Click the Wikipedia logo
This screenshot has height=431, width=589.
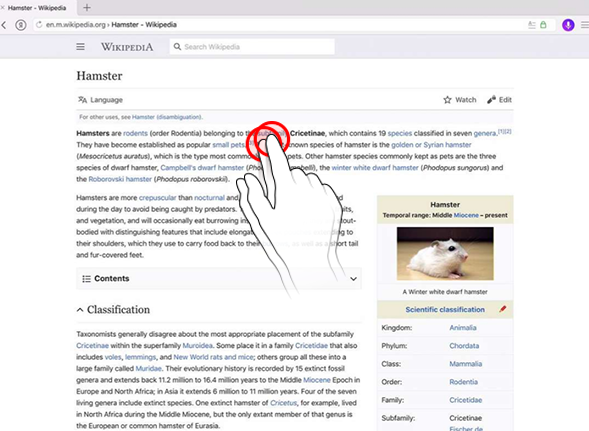coord(127,47)
